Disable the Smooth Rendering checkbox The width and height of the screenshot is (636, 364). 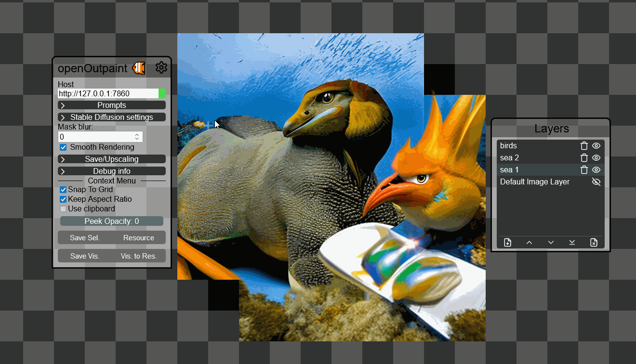[63, 147]
